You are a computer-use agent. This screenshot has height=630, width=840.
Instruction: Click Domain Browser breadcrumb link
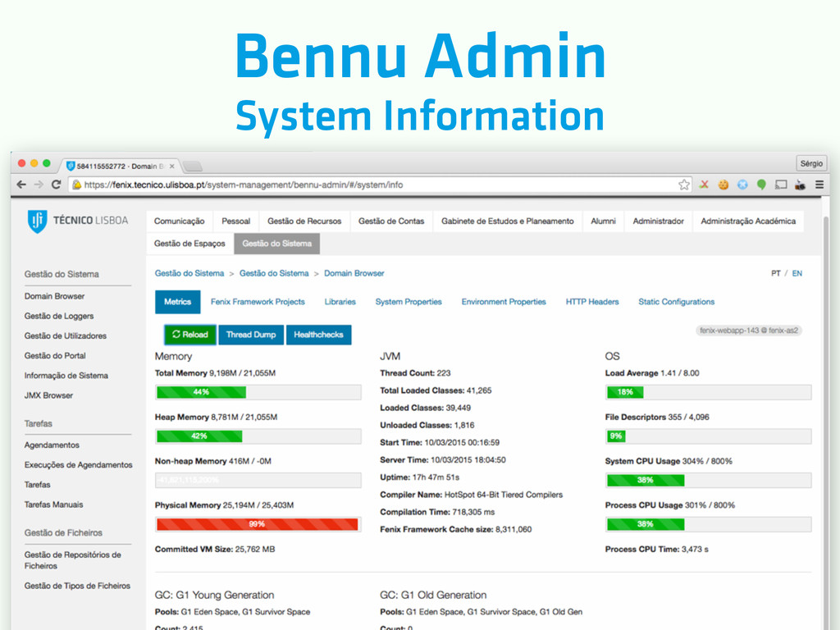pyautogui.click(x=354, y=273)
